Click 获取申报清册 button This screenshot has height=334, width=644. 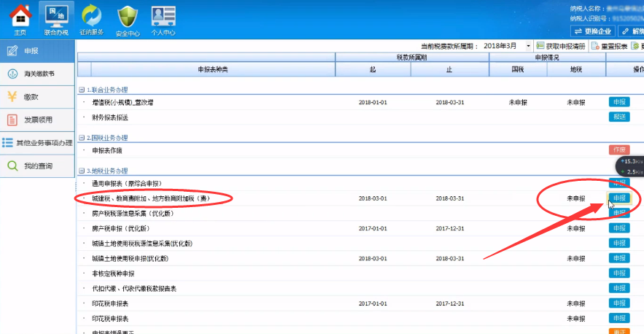tap(560, 46)
